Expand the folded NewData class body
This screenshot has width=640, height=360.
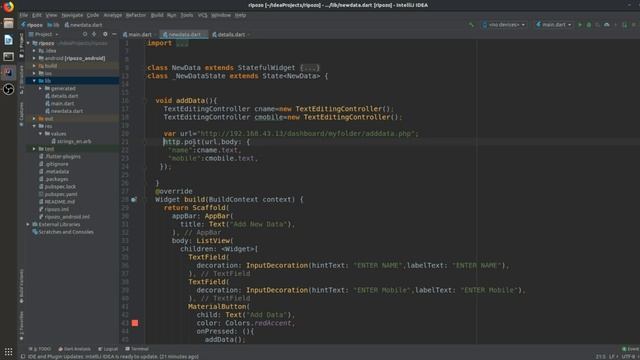[309, 68]
